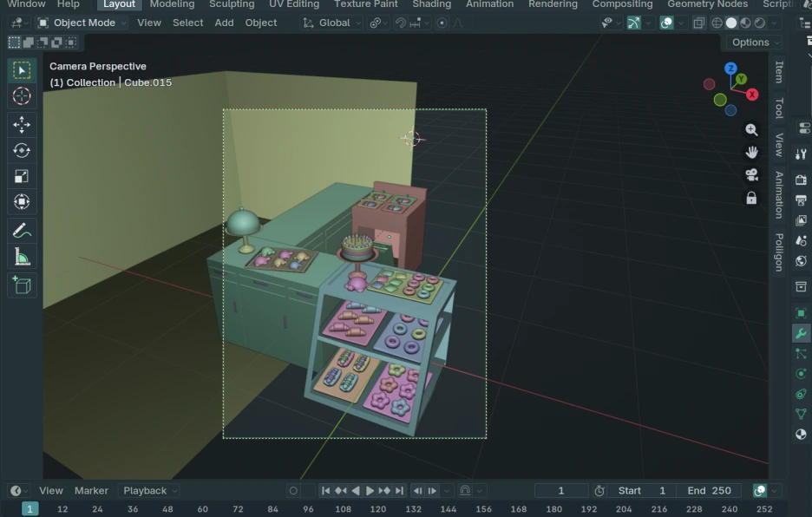Screen dimensions: 812x517
Task: Click the green Y axis on gizmo
Action: click(741, 79)
